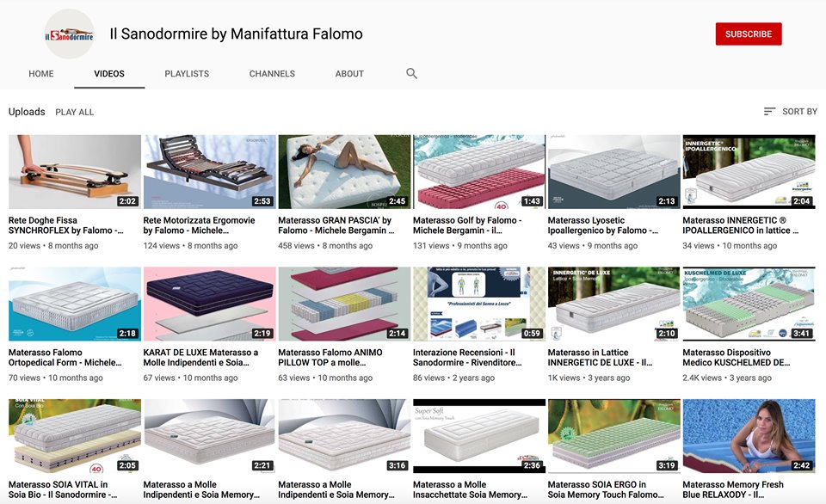The image size is (826, 504).
Task: Subscribe to the channel with red button
Action: pyautogui.click(x=748, y=34)
